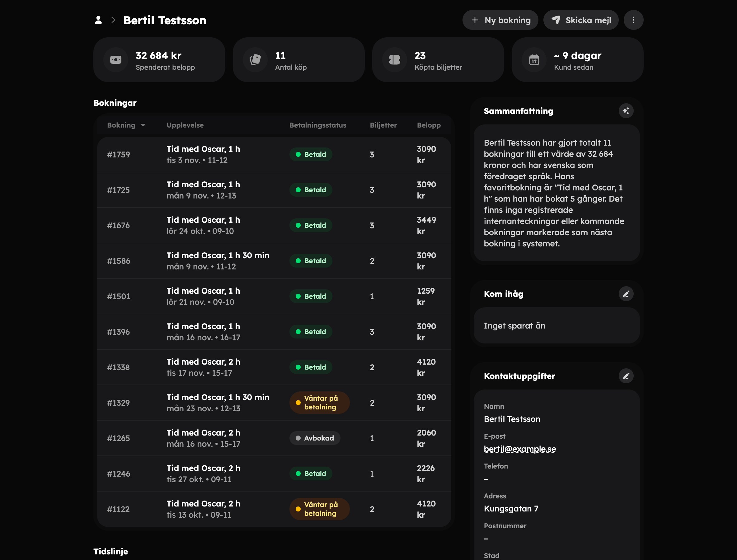Click the address value Kungsgatan 7

point(511,509)
